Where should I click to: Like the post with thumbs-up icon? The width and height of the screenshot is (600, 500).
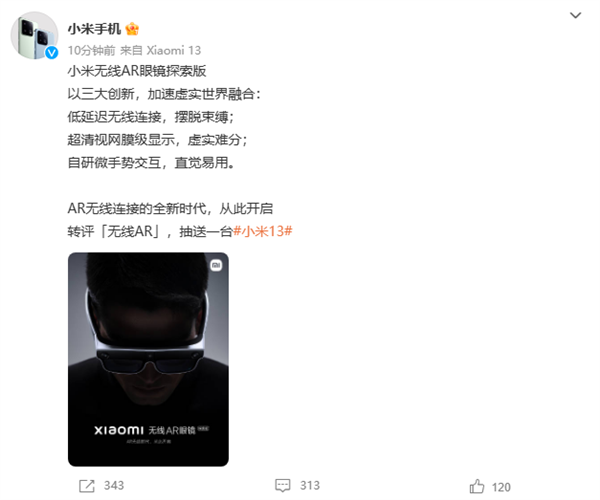point(477,487)
